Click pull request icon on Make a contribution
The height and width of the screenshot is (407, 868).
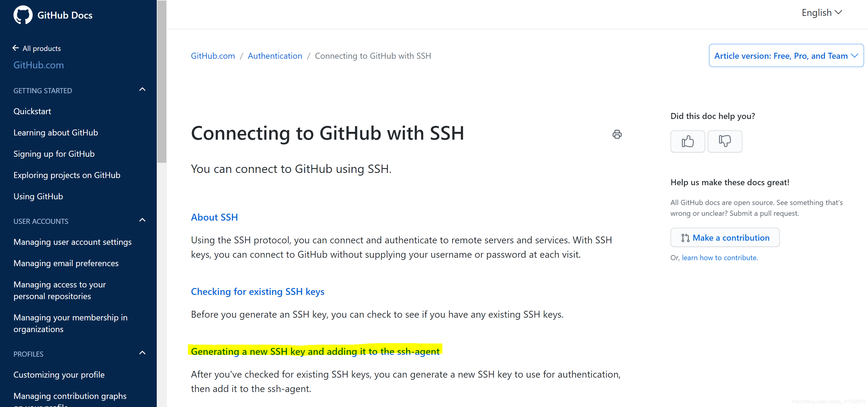tap(685, 238)
